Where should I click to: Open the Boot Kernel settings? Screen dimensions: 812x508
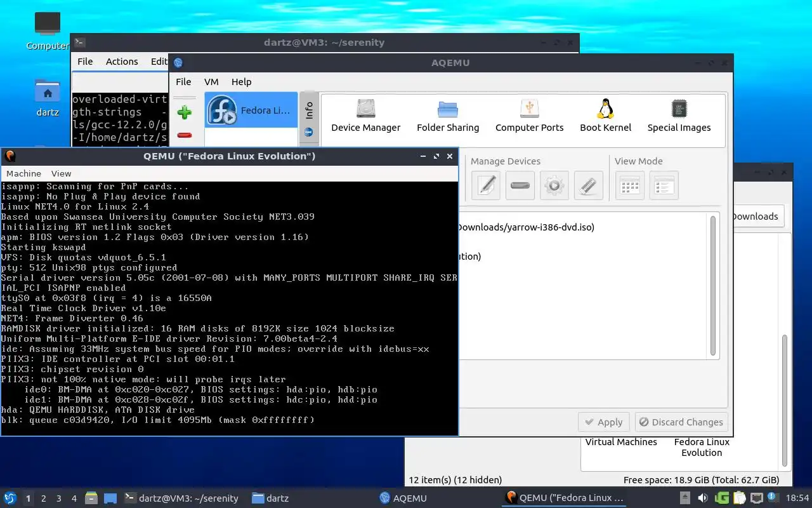click(605, 116)
